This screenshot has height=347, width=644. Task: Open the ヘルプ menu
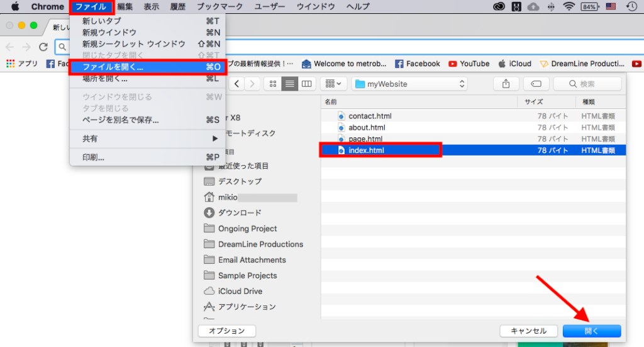pyautogui.click(x=358, y=6)
